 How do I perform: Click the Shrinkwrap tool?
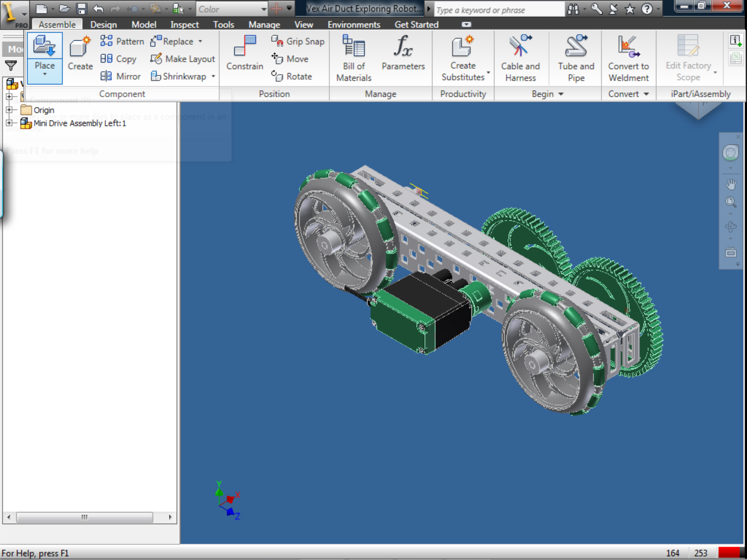click(178, 76)
